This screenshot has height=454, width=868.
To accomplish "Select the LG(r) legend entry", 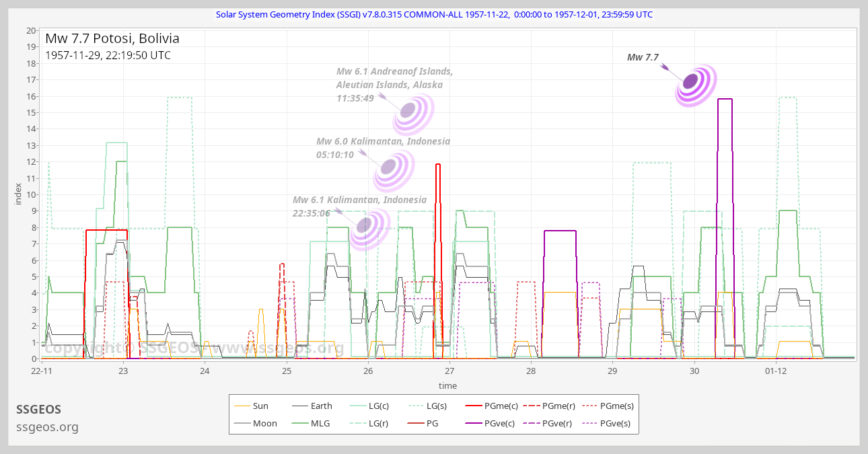I will coord(370,423).
